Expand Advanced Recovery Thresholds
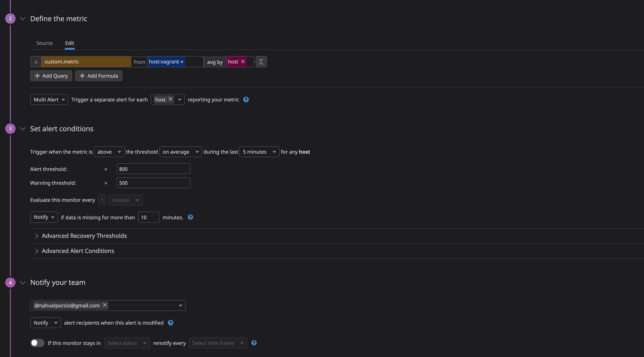 [84, 236]
